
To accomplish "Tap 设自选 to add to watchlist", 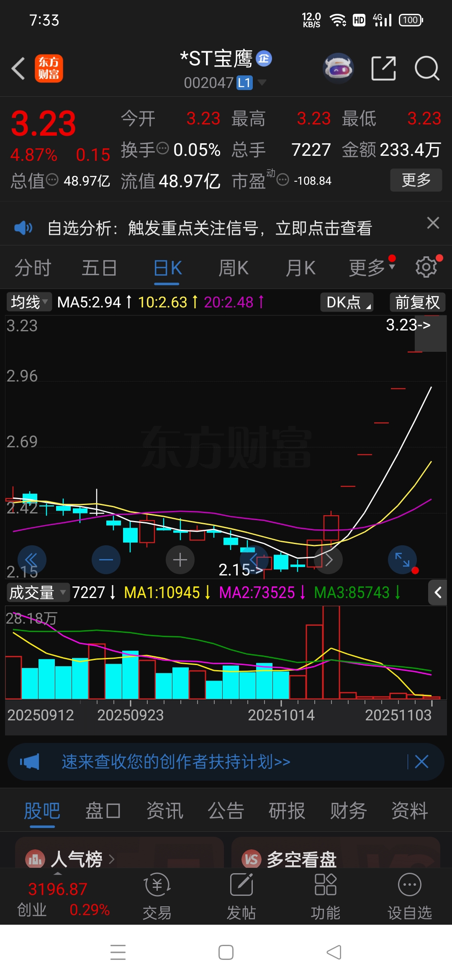I will (x=410, y=896).
